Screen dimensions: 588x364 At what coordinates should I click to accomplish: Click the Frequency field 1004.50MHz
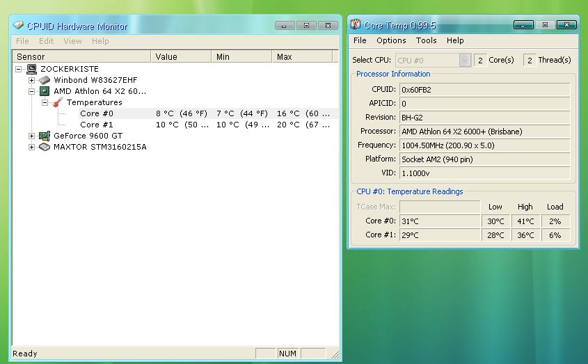tap(484, 145)
